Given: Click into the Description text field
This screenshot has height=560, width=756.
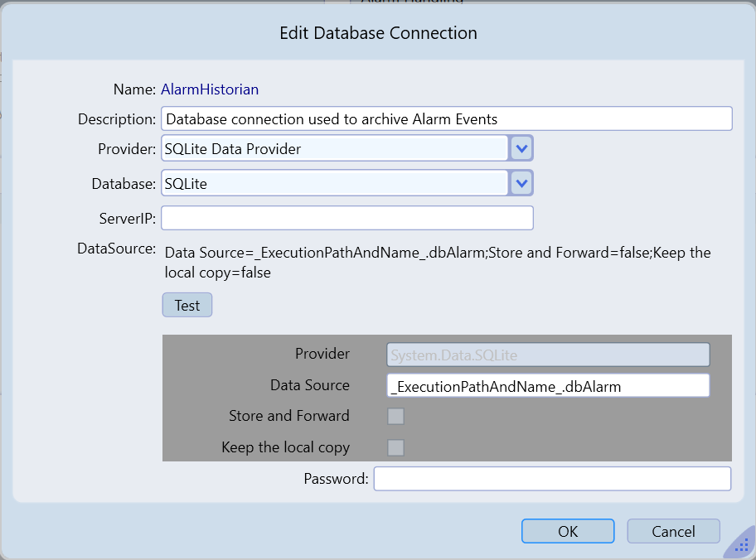Looking at the screenshot, I should click(446, 118).
